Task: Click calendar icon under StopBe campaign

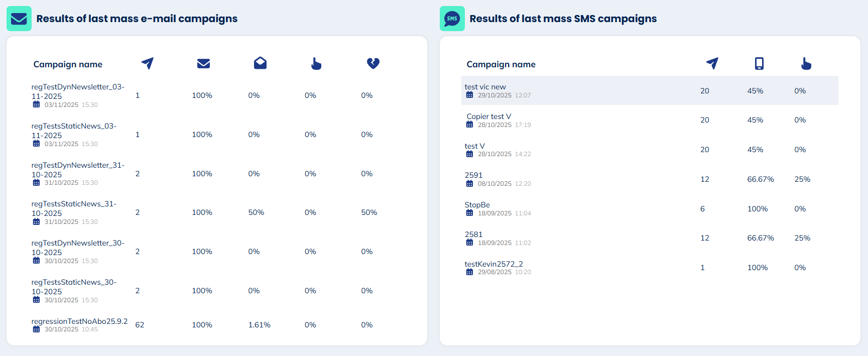Action: tap(469, 213)
